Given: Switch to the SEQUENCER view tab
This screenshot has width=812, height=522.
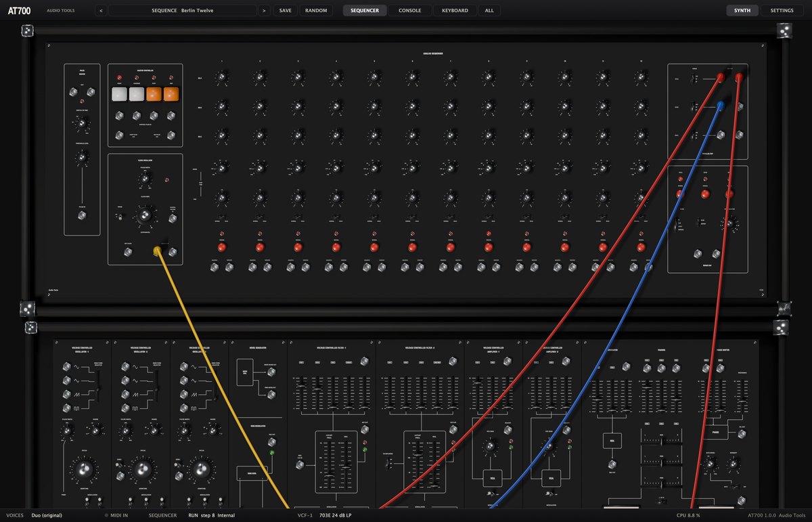Looking at the screenshot, I should click(x=365, y=11).
